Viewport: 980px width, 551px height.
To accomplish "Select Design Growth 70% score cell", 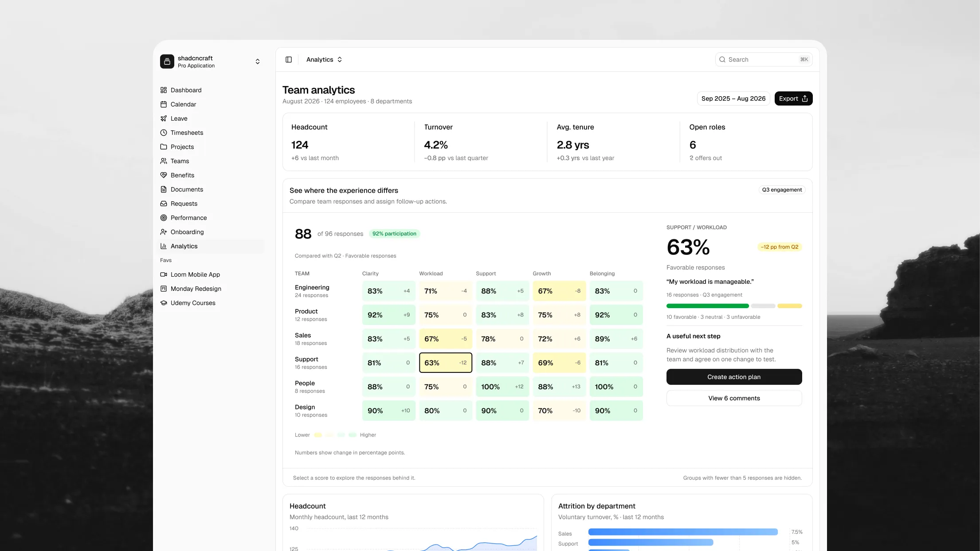I will (x=559, y=410).
